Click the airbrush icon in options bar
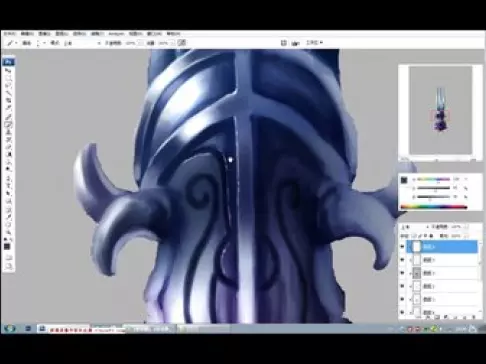This screenshot has height=364, width=486. (x=182, y=43)
